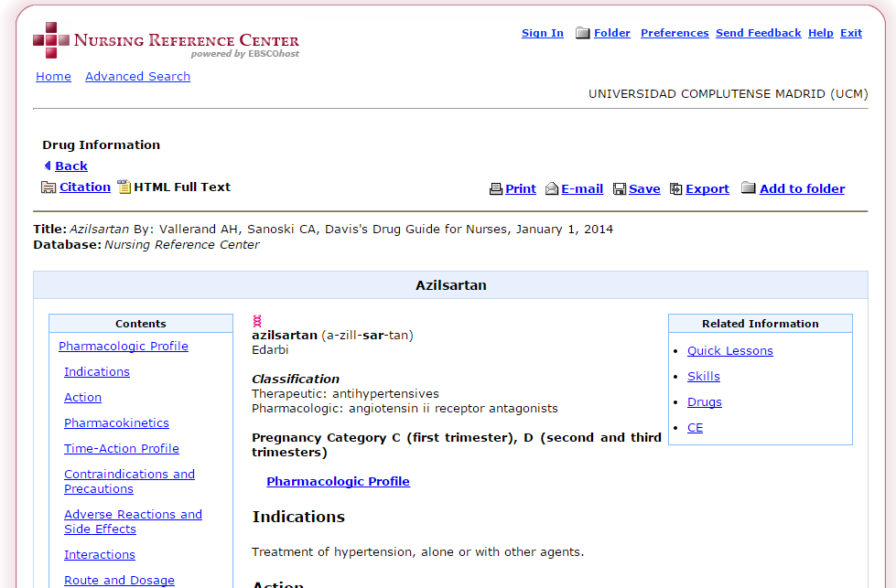Print this drug record

click(521, 189)
